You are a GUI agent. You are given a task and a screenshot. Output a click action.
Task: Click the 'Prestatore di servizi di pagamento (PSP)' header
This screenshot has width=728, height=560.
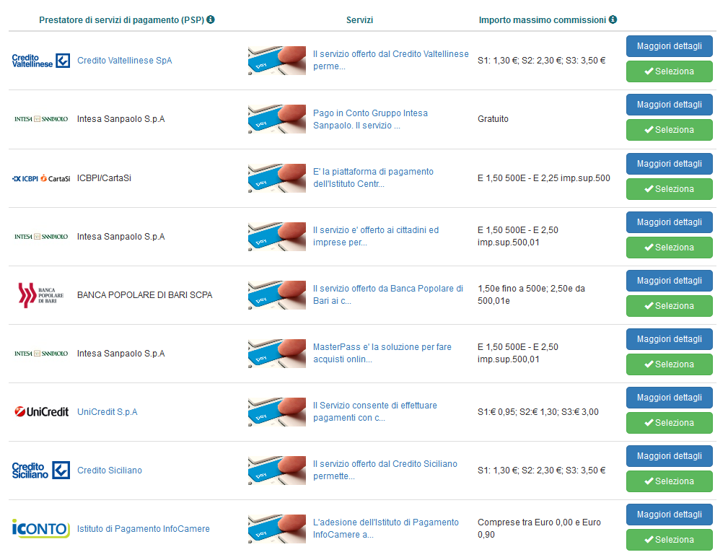pyautogui.click(x=122, y=20)
